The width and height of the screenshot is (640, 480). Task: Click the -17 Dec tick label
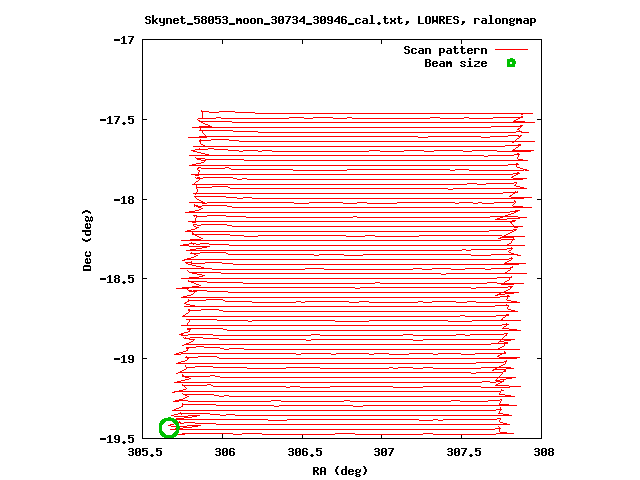(124, 40)
